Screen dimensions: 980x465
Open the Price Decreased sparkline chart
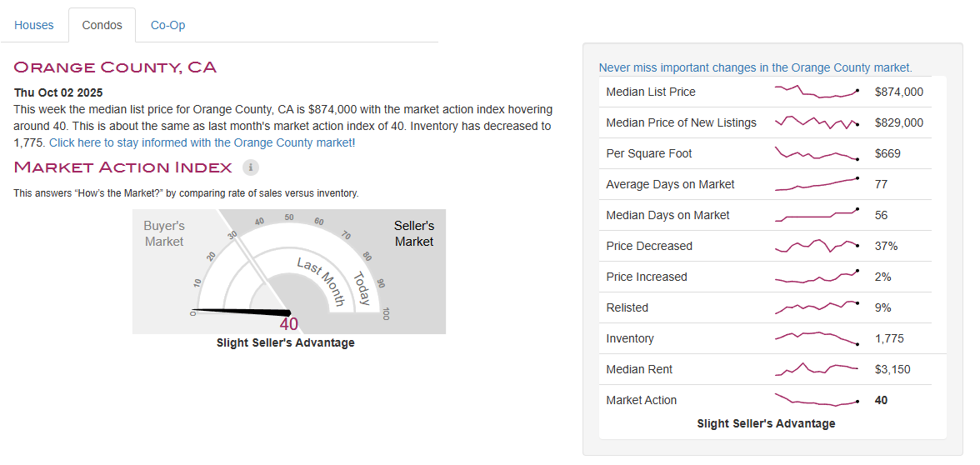point(817,246)
